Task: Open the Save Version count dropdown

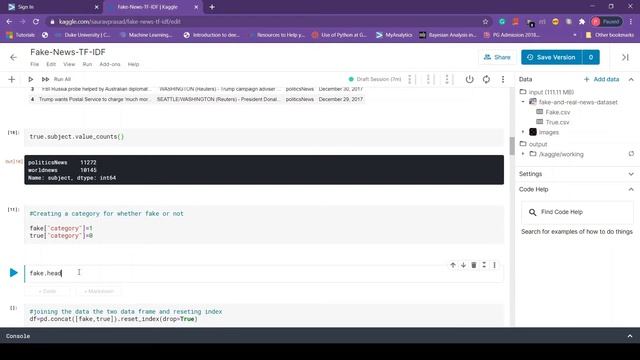Action: [x=591, y=58]
